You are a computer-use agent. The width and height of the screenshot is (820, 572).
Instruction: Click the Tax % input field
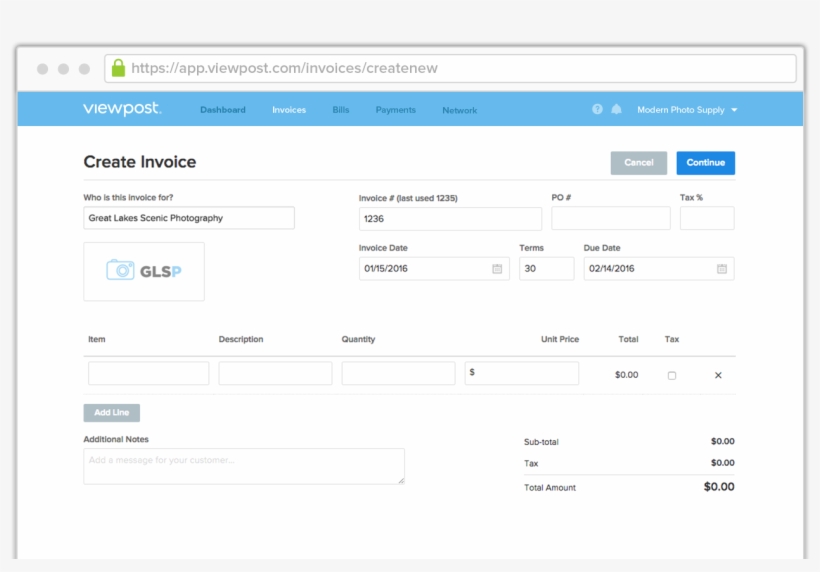point(707,218)
